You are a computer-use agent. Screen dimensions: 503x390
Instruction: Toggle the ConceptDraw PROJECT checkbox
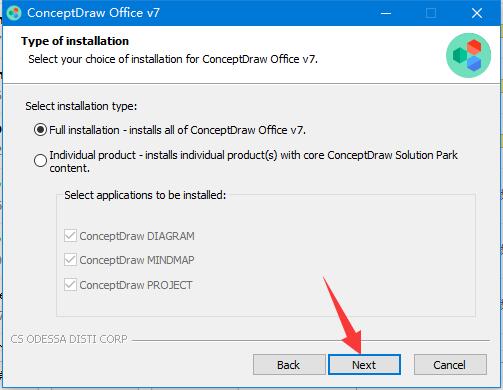tap(70, 285)
